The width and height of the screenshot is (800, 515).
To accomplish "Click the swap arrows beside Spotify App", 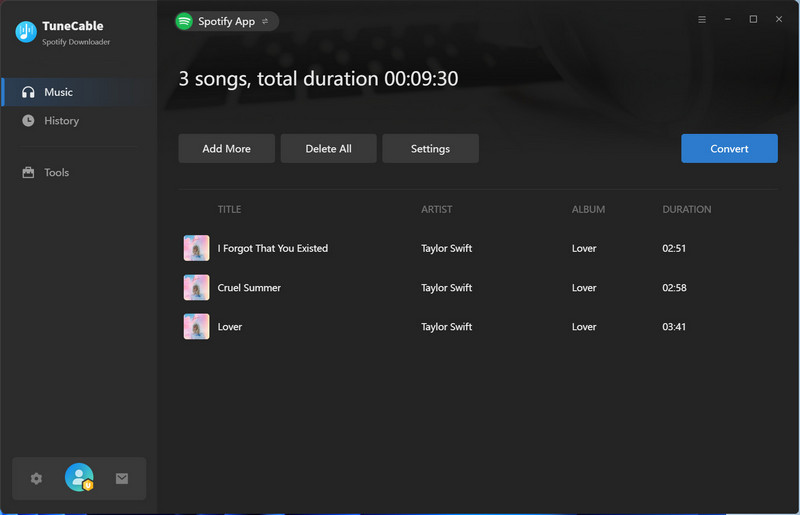I will click(265, 21).
